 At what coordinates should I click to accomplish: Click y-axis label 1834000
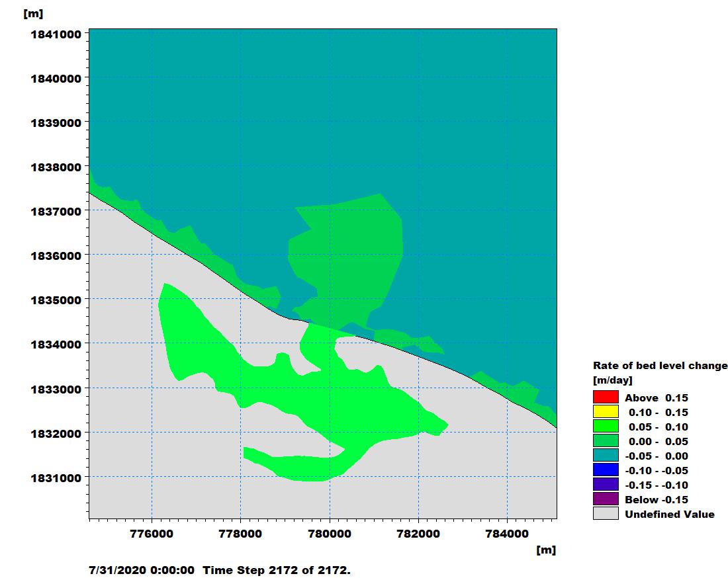(x=56, y=344)
